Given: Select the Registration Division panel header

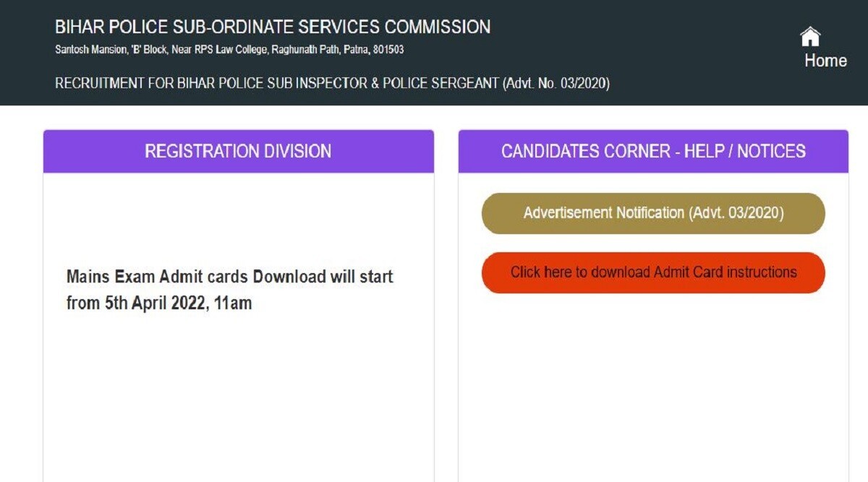Looking at the screenshot, I should 238,151.
